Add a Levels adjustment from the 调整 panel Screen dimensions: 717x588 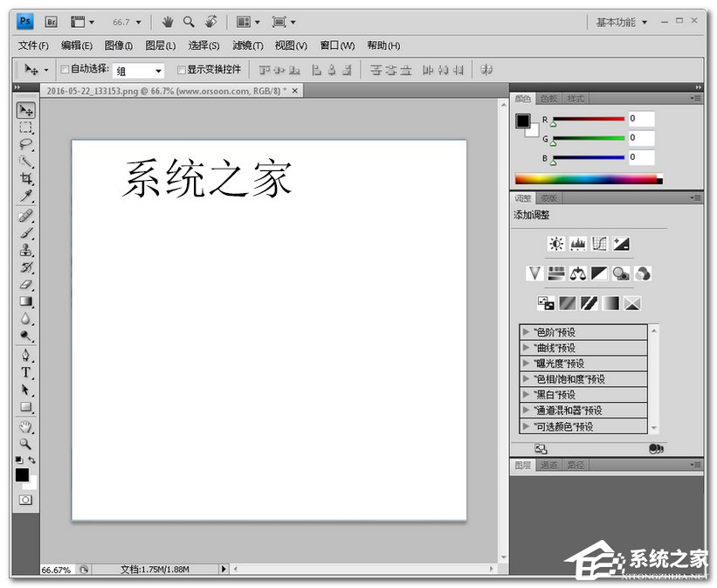[x=577, y=244]
